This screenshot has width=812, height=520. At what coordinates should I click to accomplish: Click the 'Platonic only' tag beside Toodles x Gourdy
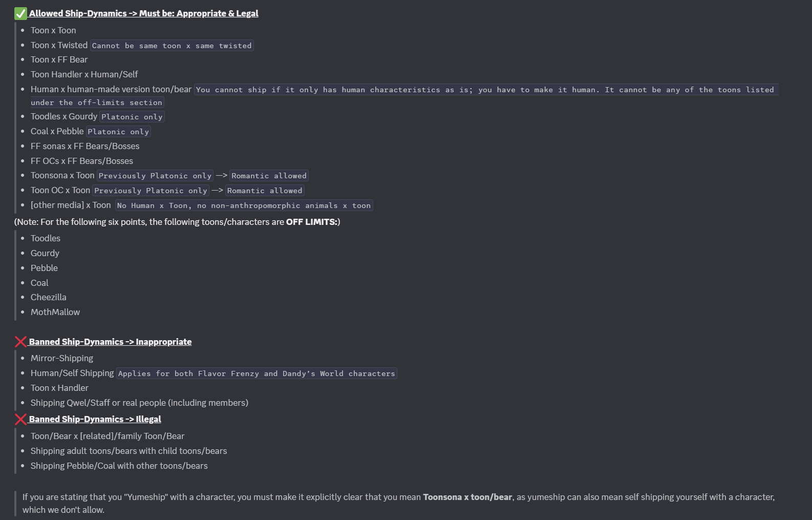[x=132, y=117]
